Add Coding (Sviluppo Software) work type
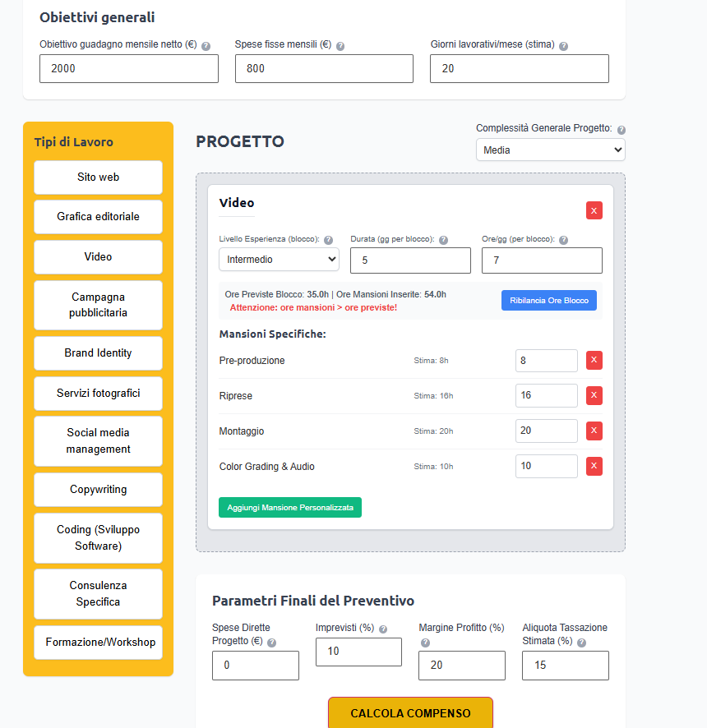Screen dimensions: 707x728 click(98, 538)
